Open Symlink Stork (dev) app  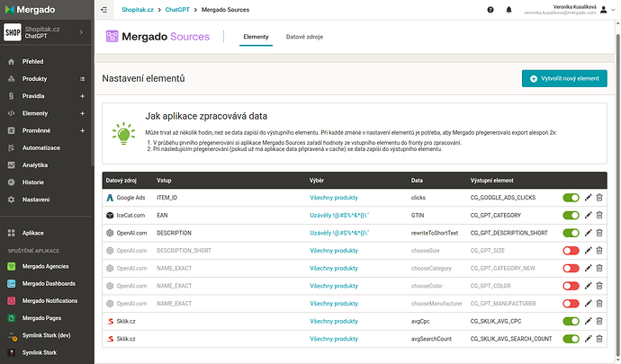point(46,335)
